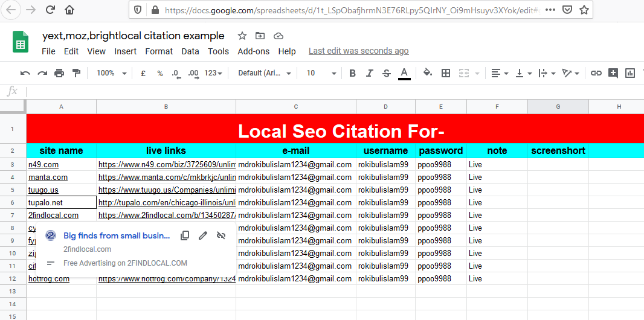Open the Borders tool

[x=446, y=73]
